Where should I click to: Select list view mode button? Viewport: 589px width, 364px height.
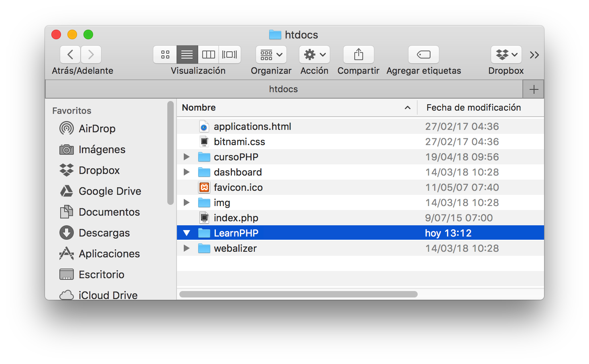187,55
